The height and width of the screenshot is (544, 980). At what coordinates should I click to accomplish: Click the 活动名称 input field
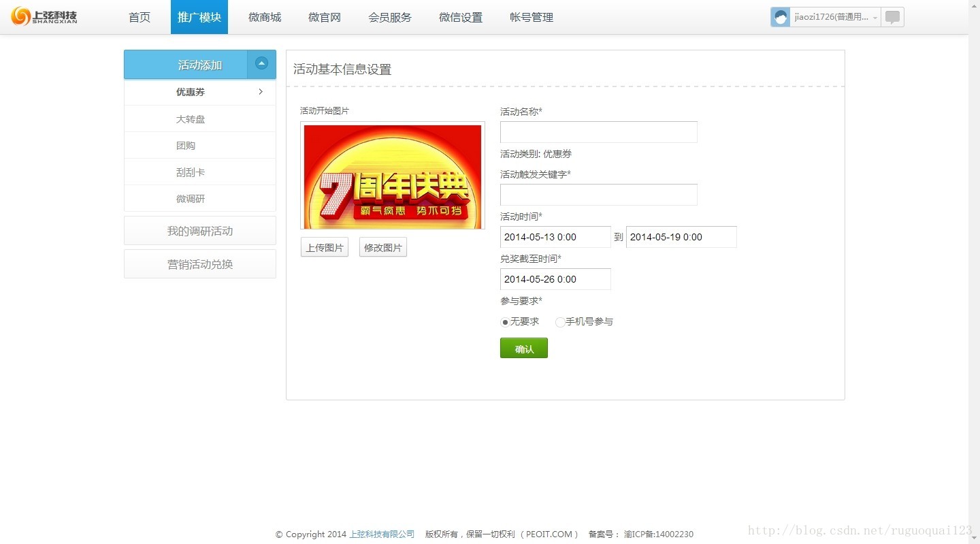599,132
